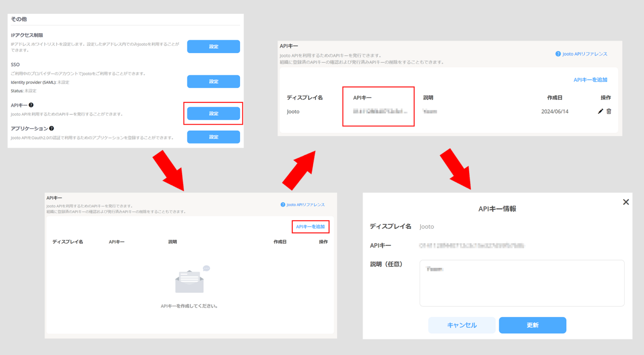Click the help icon beside アプリケーション
The height and width of the screenshot is (355, 644).
click(51, 128)
